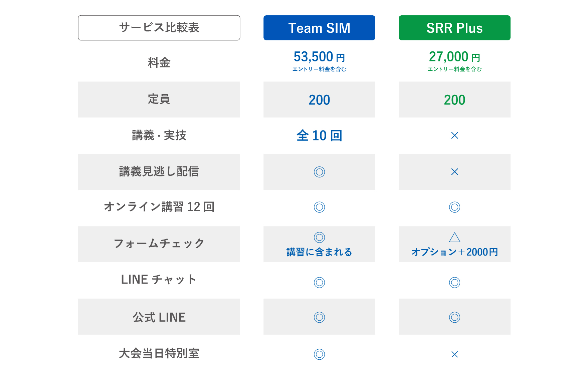Click the 定員 row label cell
The width and height of the screenshot is (588, 386).
[159, 99]
